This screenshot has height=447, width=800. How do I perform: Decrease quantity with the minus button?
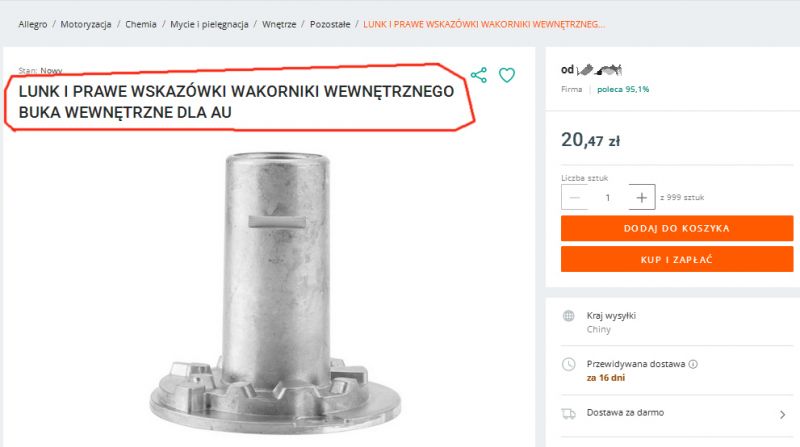[574, 197]
